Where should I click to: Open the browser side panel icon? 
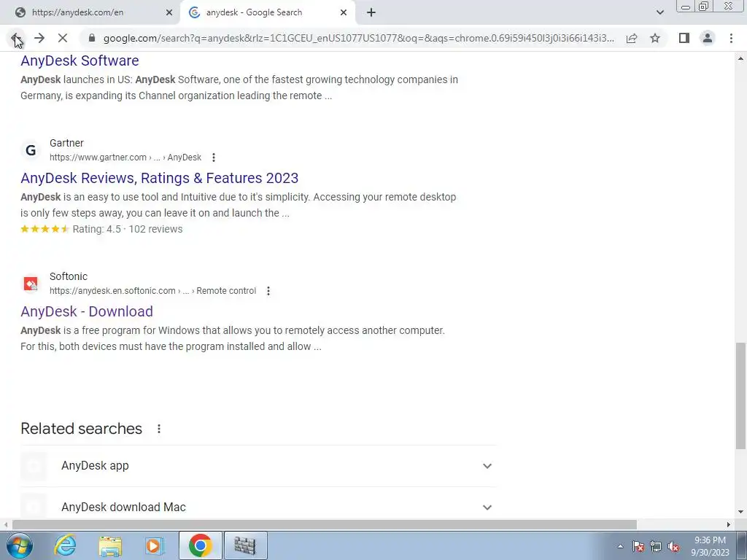pos(684,38)
